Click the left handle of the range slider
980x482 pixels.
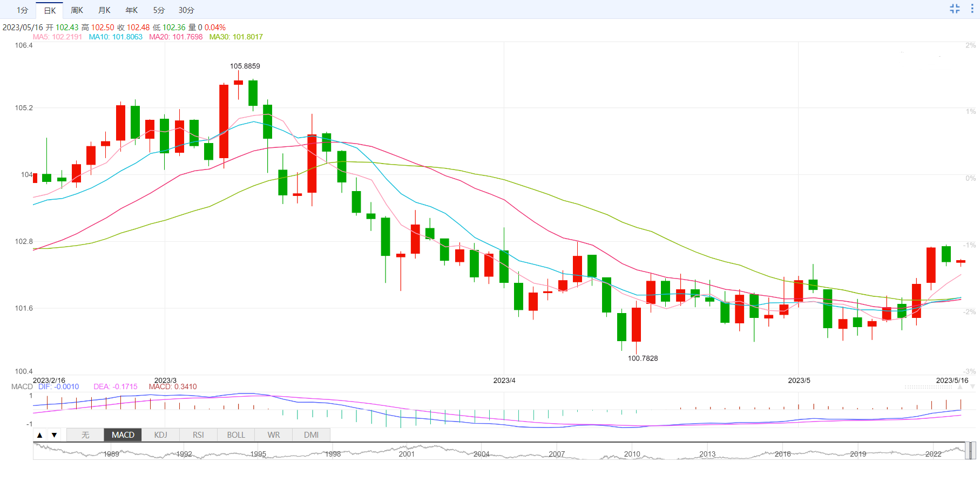click(967, 451)
